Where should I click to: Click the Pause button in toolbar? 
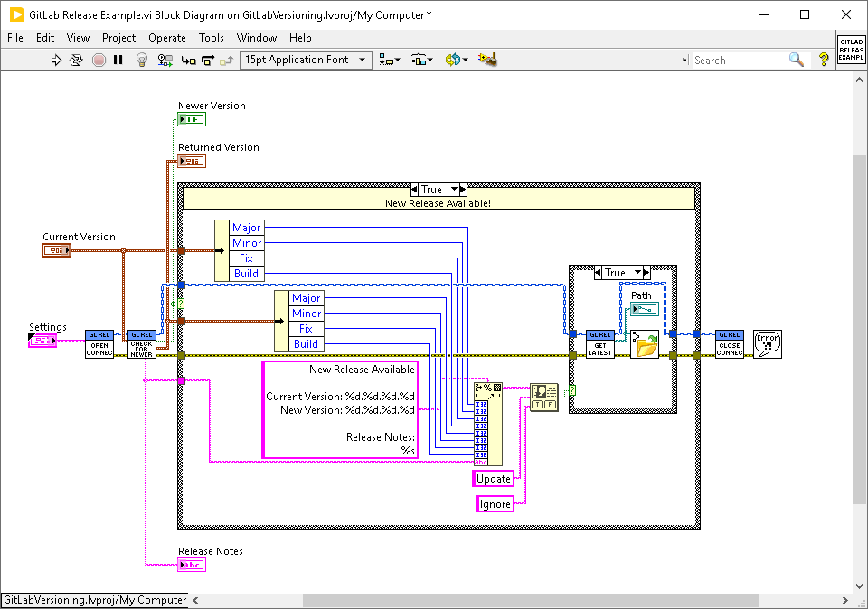click(x=118, y=60)
